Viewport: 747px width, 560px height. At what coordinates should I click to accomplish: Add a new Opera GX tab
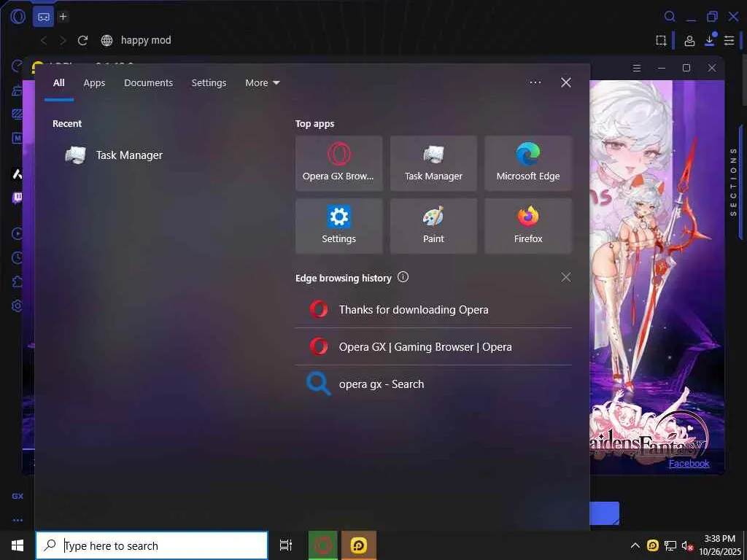[63, 17]
